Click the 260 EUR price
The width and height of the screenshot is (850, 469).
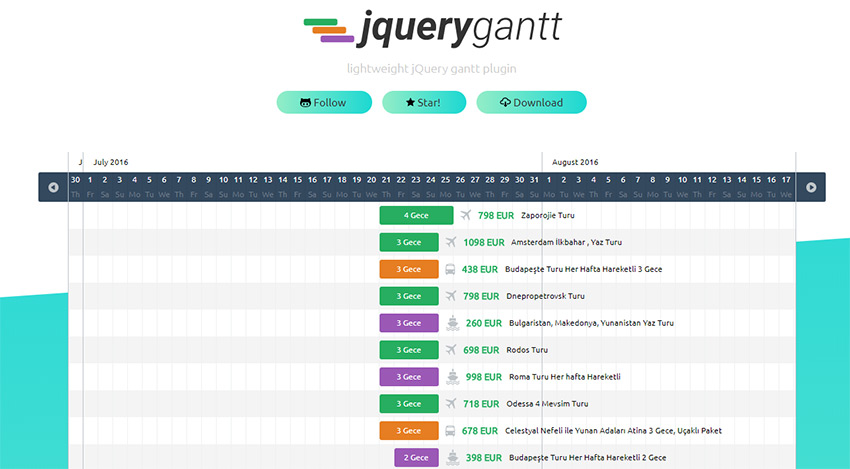click(x=484, y=323)
